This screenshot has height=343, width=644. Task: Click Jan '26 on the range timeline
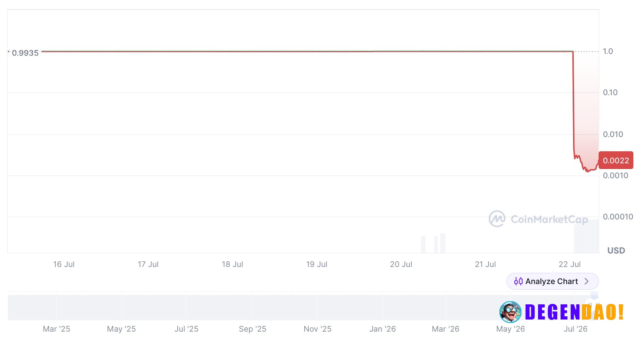tap(382, 329)
